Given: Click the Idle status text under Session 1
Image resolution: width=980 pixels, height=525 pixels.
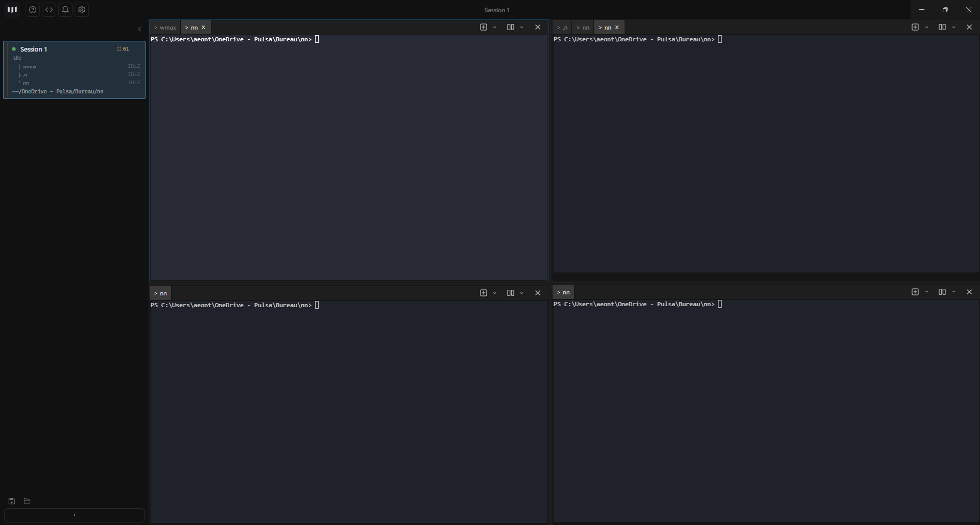Looking at the screenshot, I should click(17, 58).
